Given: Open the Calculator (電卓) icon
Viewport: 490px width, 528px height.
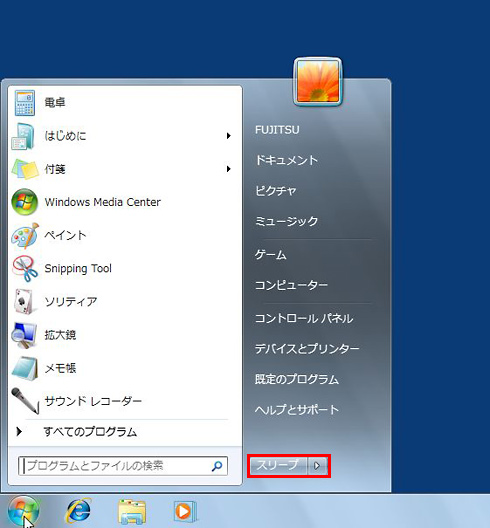Looking at the screenshot, I should [25, 103].
